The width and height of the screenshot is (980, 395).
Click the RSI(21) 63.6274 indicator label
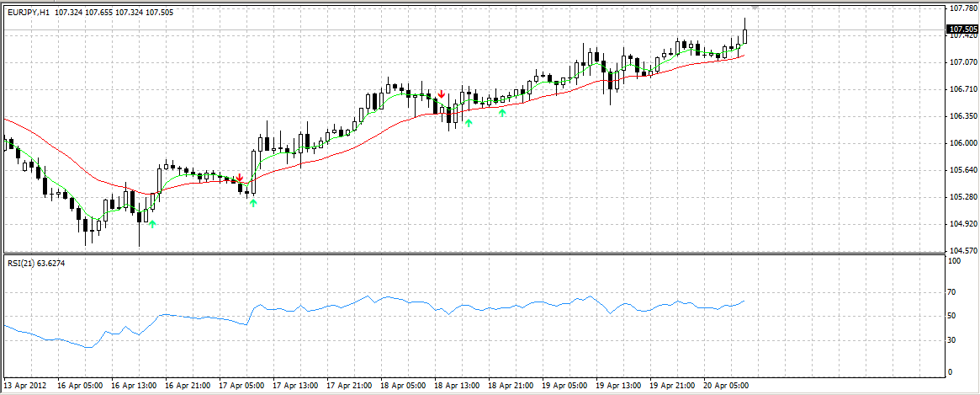tap(36, 263)
